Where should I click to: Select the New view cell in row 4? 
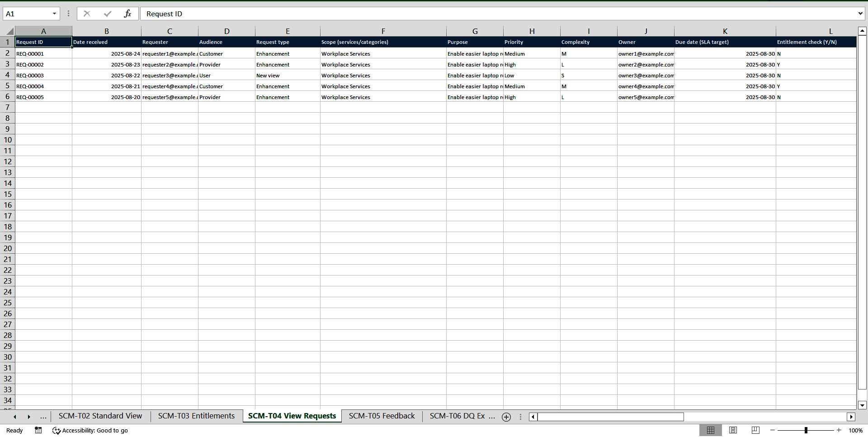[288, 76]
